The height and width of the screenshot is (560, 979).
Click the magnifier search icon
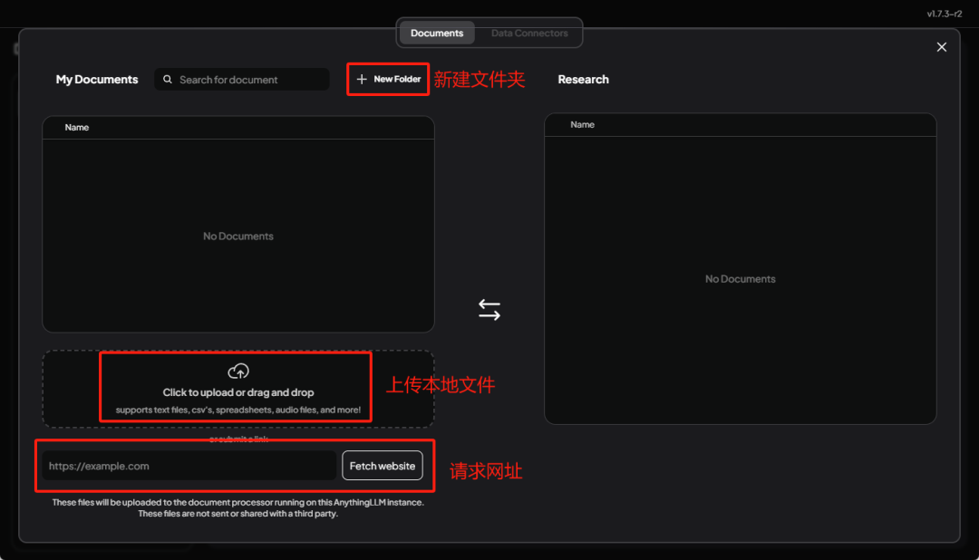(x=168, y=79)
